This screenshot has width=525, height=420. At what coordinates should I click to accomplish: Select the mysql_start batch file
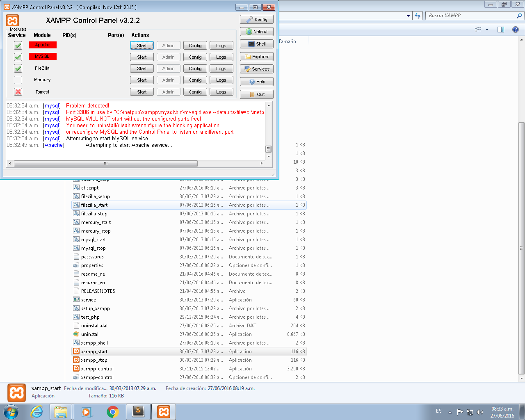(x=94, y=240)
